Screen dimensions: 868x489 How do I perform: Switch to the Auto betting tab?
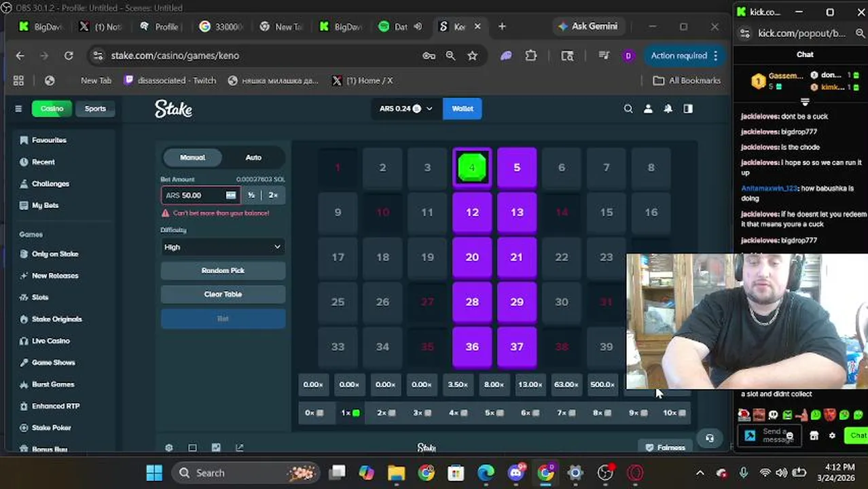coord(253,158)
